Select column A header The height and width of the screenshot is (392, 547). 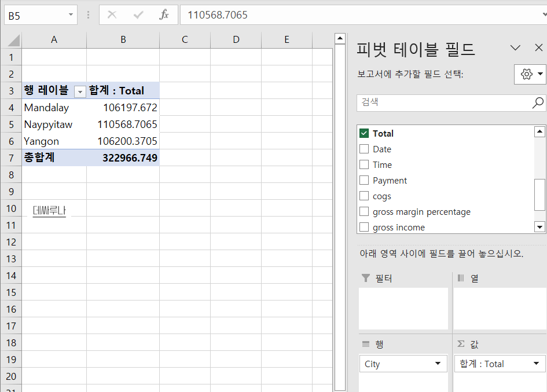coord(54,40)
